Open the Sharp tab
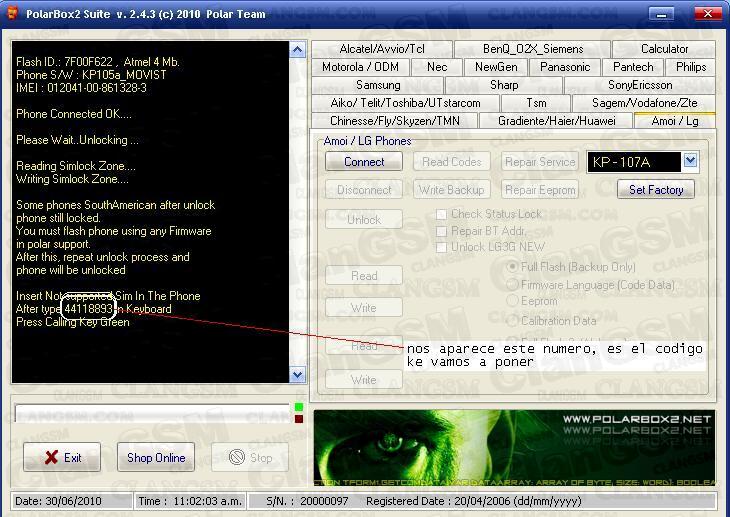Viewport: 730px width, 517px height. click(504, 85)
